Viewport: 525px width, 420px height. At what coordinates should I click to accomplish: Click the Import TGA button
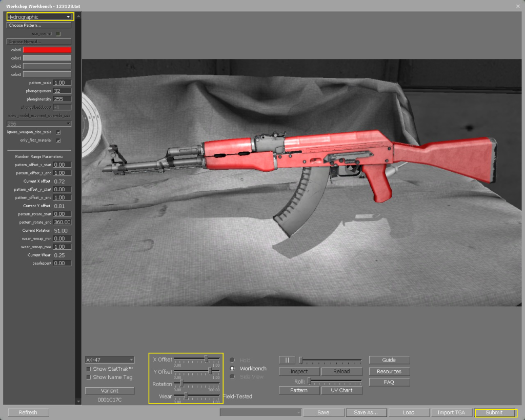click(451, 412)
